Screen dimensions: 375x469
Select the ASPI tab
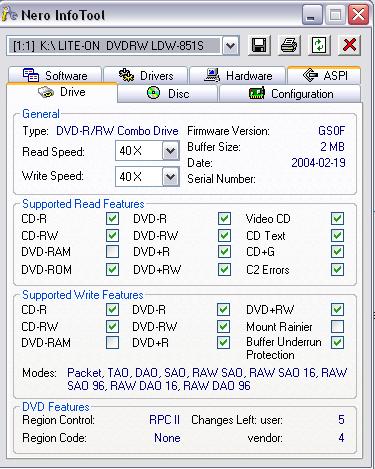tap(324, 75)
